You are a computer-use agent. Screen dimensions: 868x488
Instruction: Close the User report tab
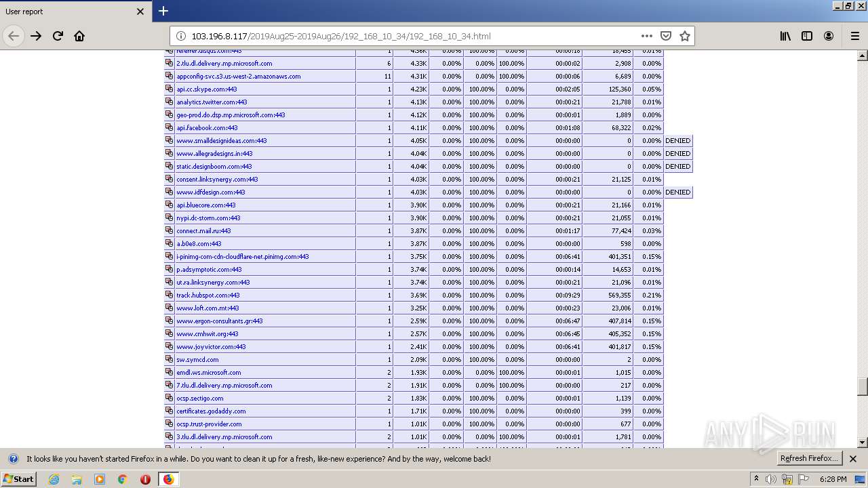point(140,12)
